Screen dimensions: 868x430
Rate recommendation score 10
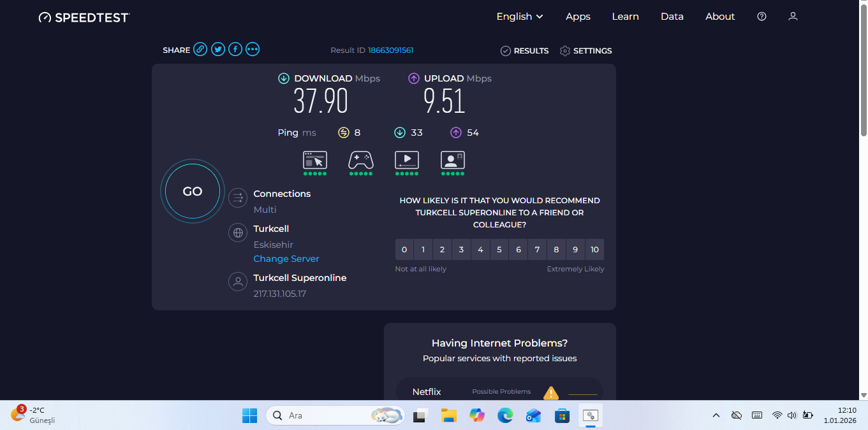[x=595, y=250]
